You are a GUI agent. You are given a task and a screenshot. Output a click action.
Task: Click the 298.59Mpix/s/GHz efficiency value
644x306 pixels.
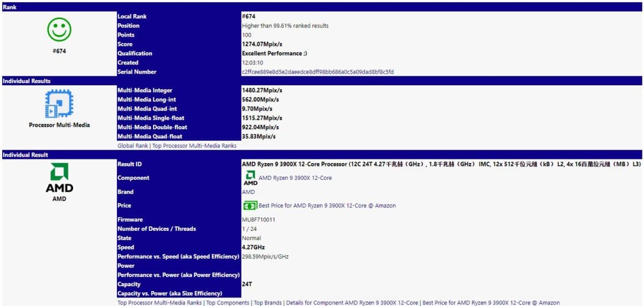pyautogui.click(x=265, y=257)
